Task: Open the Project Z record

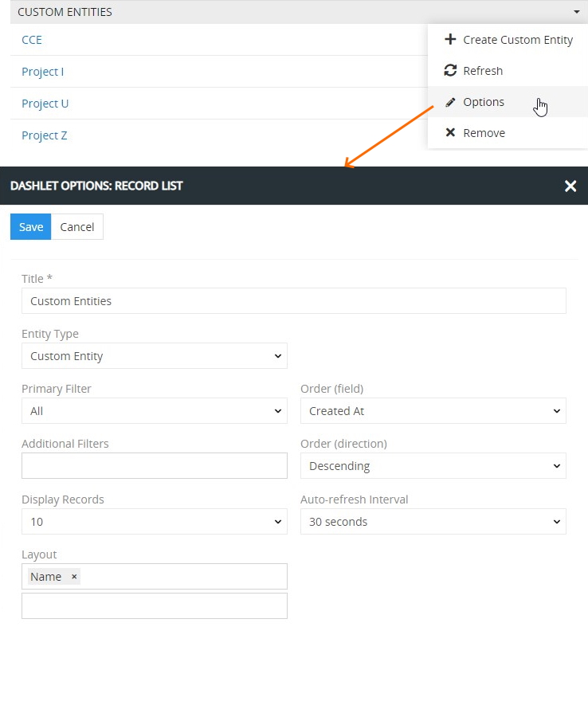Action: [x=45, y=135]
